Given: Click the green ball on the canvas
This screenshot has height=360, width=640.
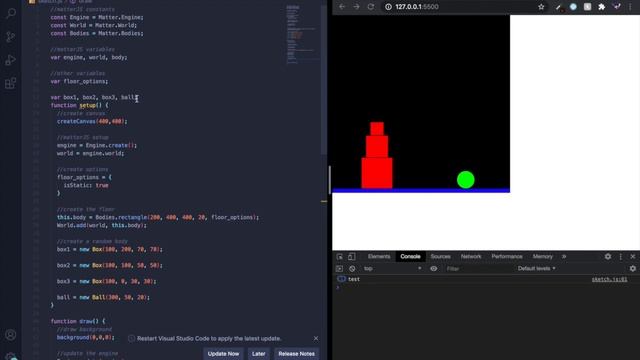Looking at the screenshot, I should pyautogui.click(x=466, y=180).
